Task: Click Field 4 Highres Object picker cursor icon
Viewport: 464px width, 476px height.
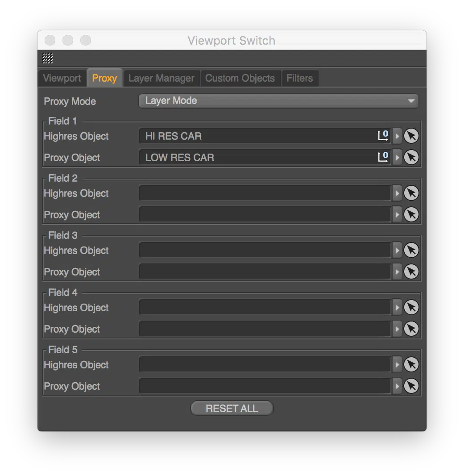Action: pos(411,307)
